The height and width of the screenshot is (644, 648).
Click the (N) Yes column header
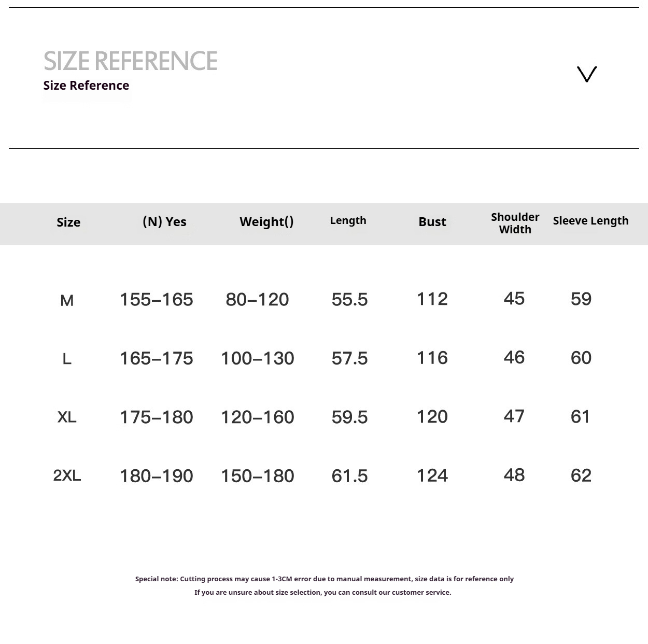pyautogui.click(x=164, y=222)
